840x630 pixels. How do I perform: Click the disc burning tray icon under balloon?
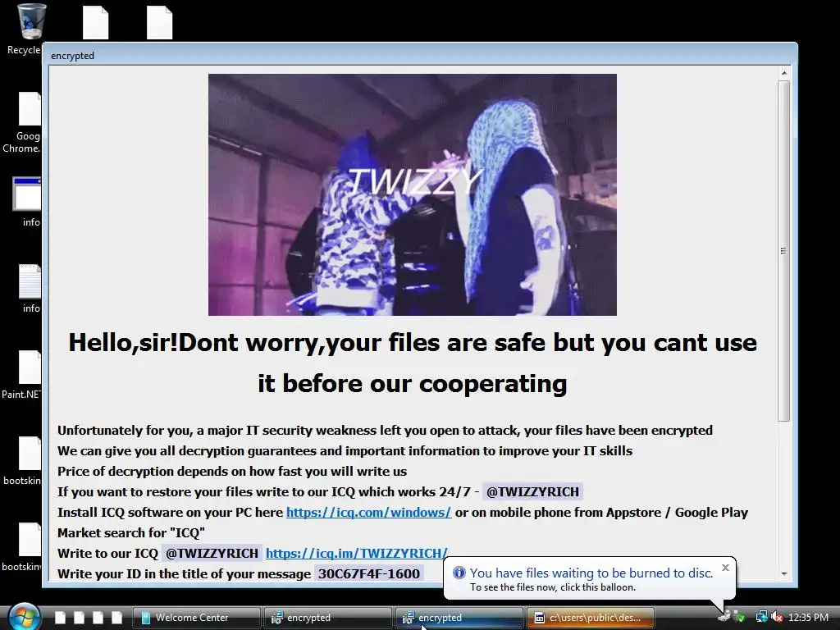click(724, 616)
